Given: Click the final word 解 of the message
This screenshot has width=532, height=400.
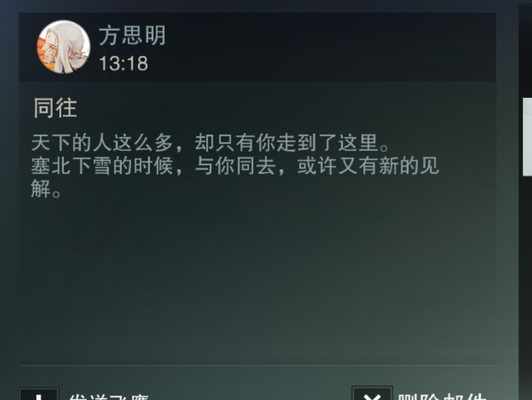Looking at the screenshot, I should click(x=41, y=189).
